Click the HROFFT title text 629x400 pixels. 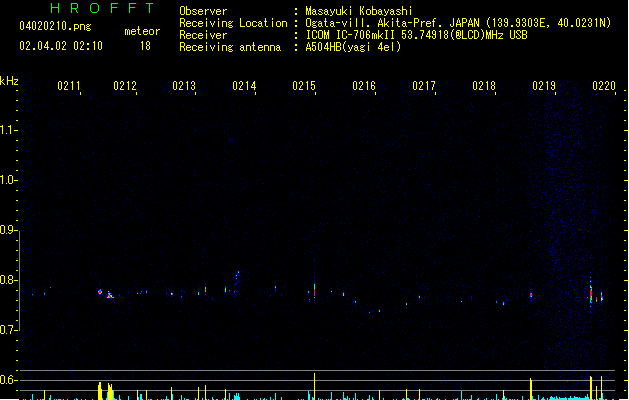(102, 8)
